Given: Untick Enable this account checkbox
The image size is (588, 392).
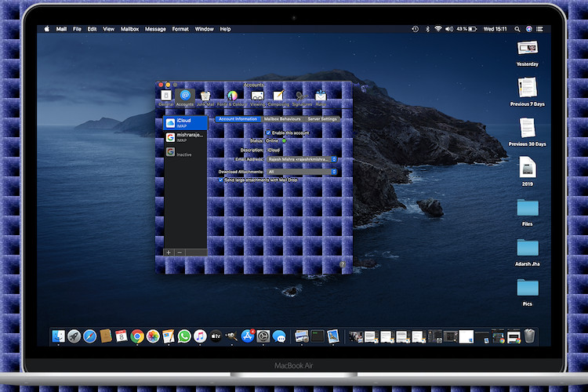Looking at the screenshot, I should point(267,133).
